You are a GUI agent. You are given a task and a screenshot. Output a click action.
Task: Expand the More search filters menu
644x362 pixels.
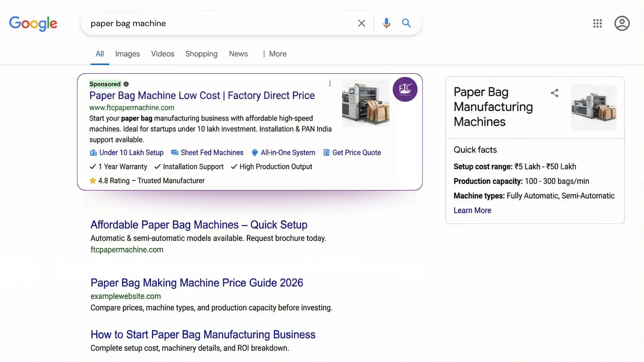click(x=274, y=54)
